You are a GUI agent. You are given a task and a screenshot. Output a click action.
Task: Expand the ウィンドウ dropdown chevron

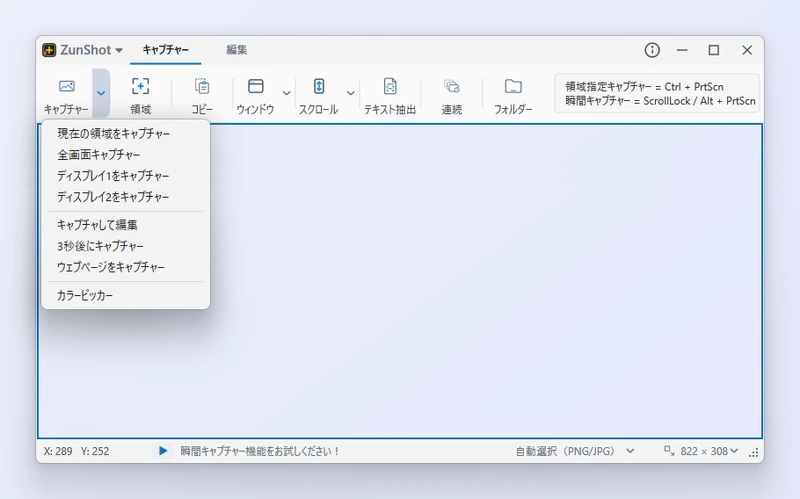click(x=287, y=93)
